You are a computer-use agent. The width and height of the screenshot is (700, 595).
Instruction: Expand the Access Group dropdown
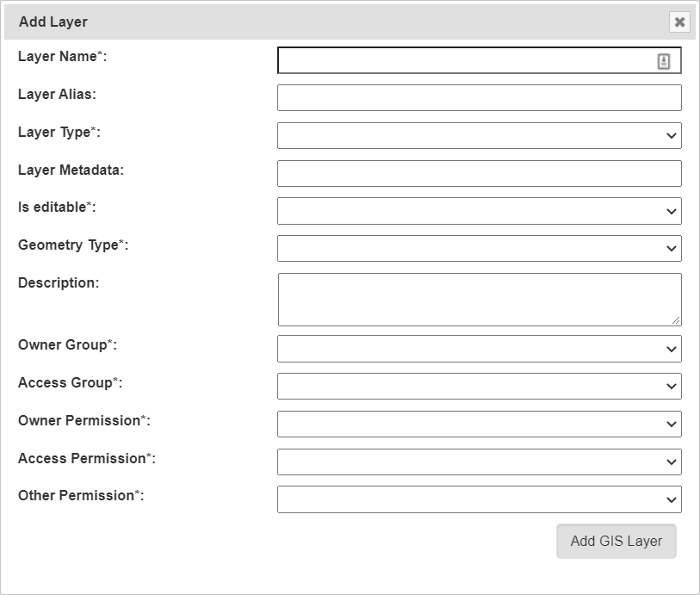479,387
